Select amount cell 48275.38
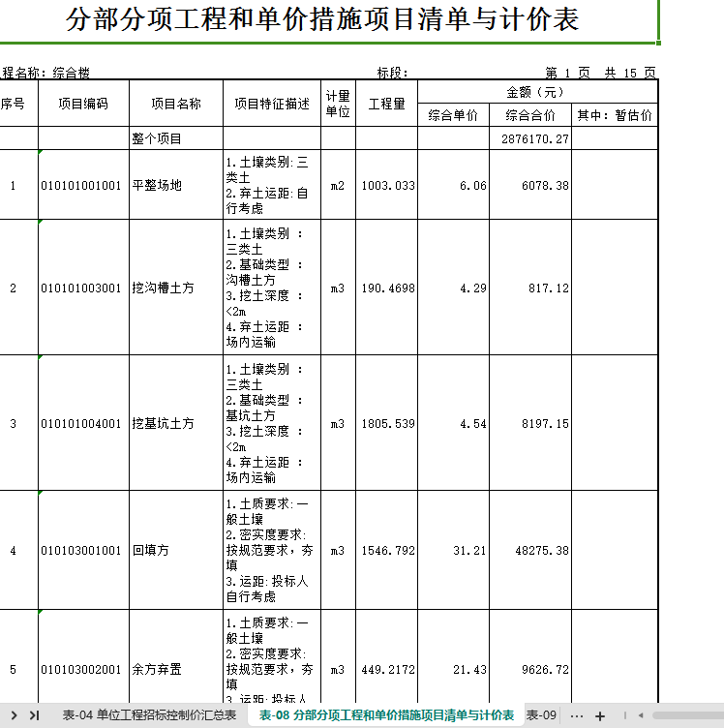 [x=530, y=550]
